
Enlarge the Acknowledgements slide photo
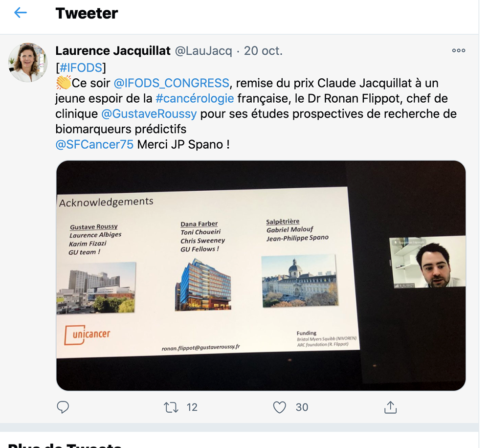pos(261,275)
